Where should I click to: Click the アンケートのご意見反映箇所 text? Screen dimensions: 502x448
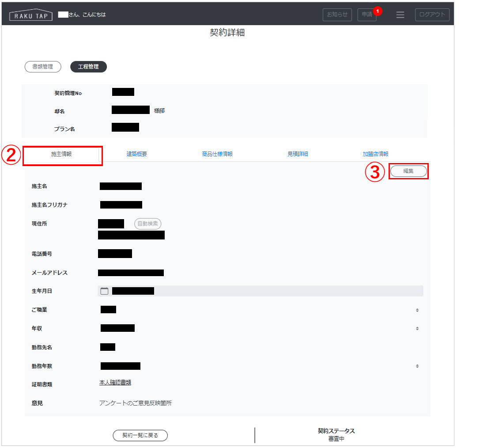pos(136,403)
